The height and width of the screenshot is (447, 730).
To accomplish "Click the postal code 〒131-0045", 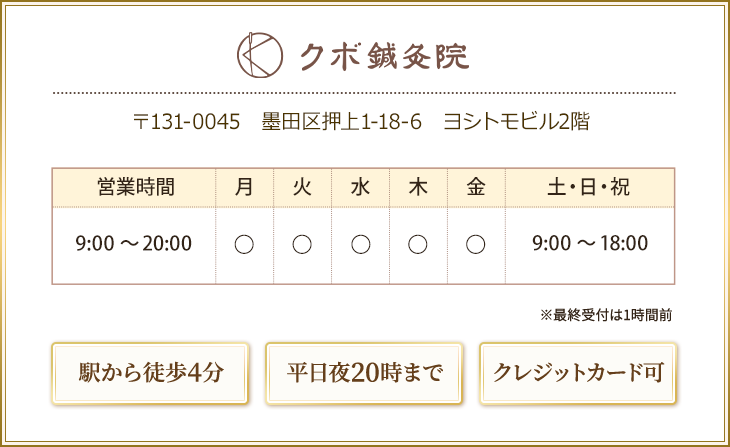I will (x=188, y=122).
